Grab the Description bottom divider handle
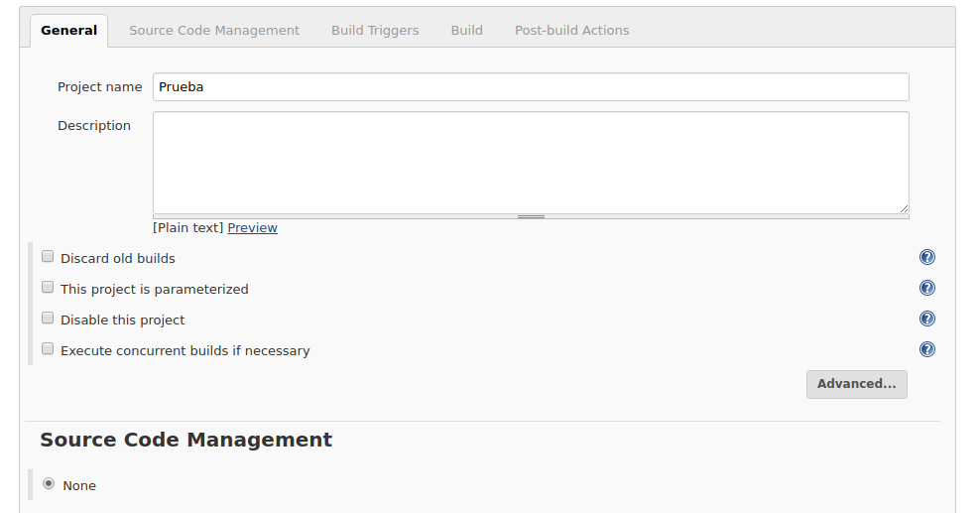 (531, 217)
